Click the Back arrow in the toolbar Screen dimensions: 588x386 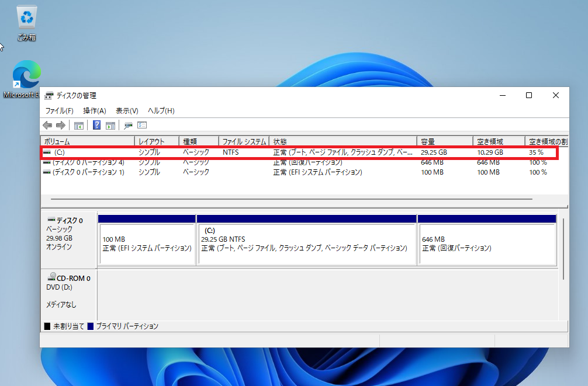tap(47, 125)
